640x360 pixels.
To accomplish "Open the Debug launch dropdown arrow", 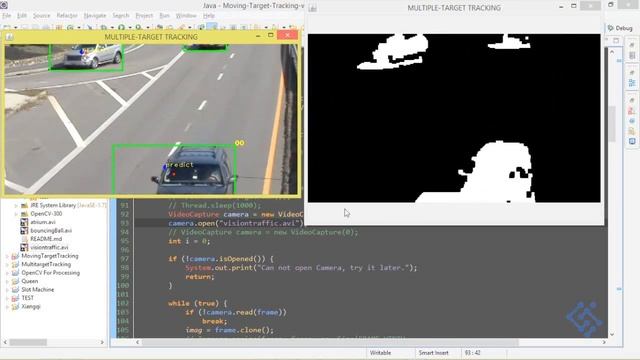I will point(112,28).
